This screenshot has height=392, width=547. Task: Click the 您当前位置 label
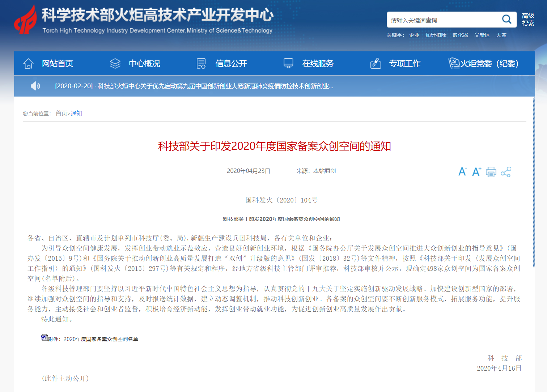(x=37, y=114)
